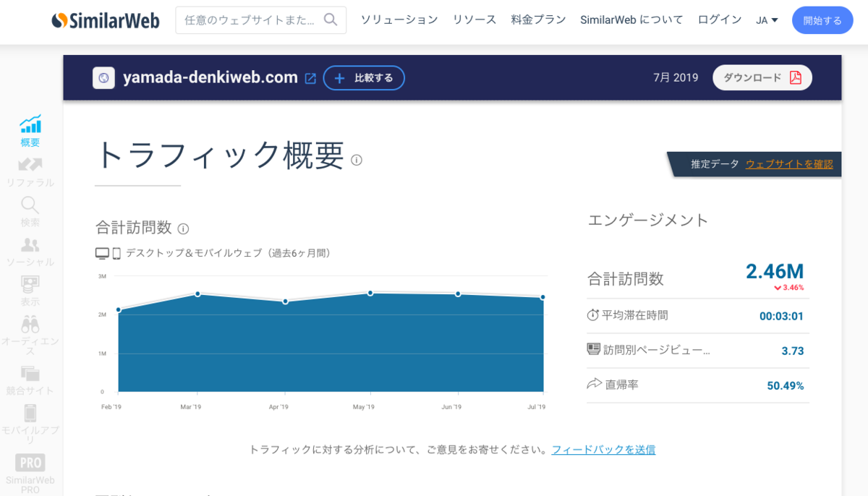
Task: Click the Feb '19 chart data point
Action: coord(119,309)
